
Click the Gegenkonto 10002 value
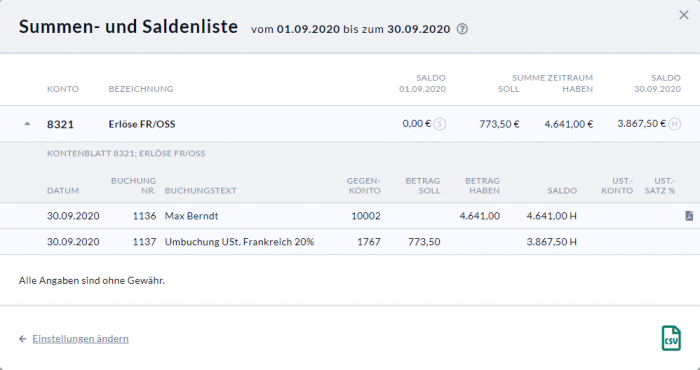click(366, 216)
